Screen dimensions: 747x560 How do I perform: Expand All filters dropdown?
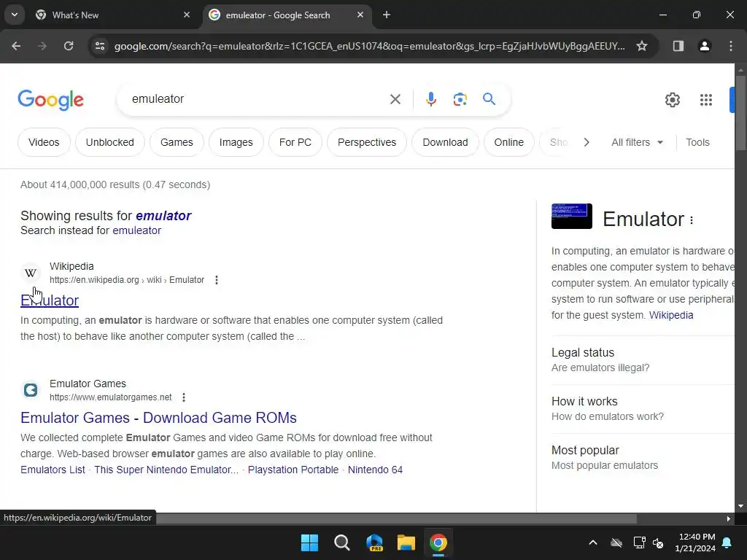tap(637, 142)
